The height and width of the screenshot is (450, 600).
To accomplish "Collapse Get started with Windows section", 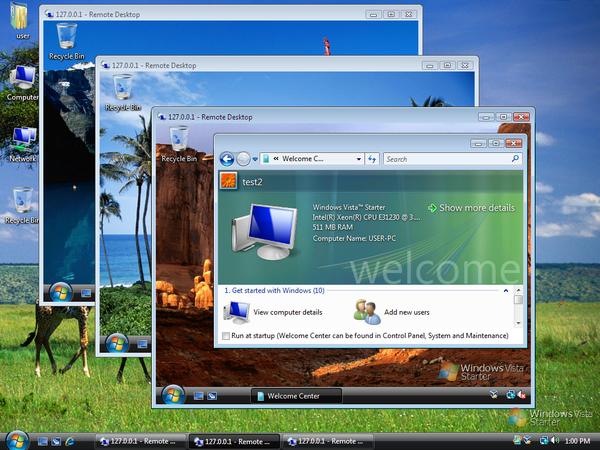I will [506, 291].
